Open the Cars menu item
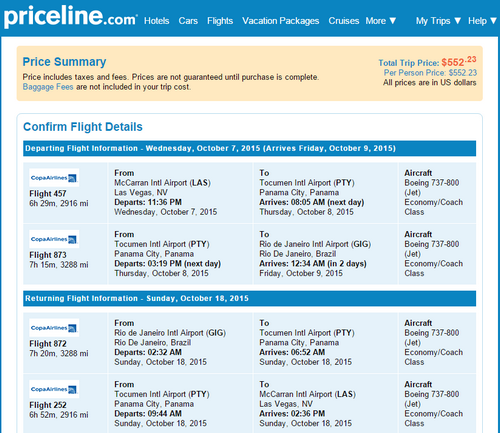 point(188,21)
